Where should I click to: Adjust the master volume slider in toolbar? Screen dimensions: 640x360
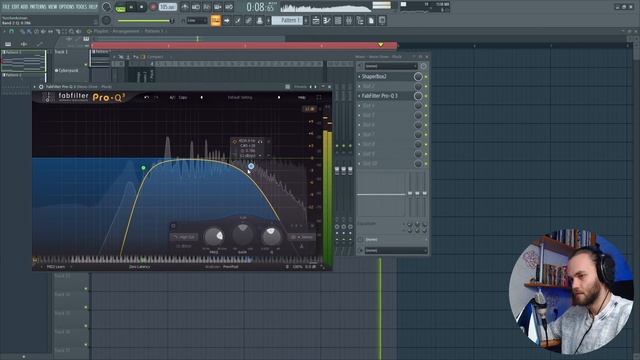[x=145, y=21]
